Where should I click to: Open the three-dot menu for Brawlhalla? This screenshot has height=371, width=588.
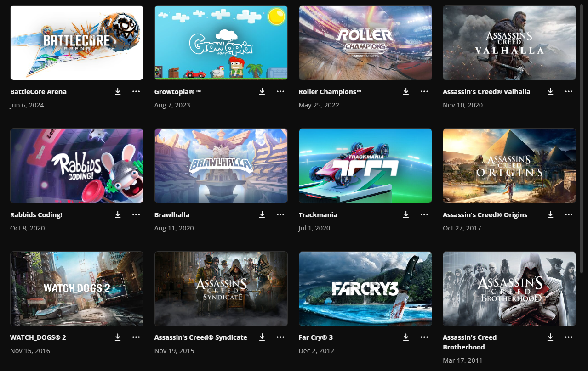click(x=280, y=214)
